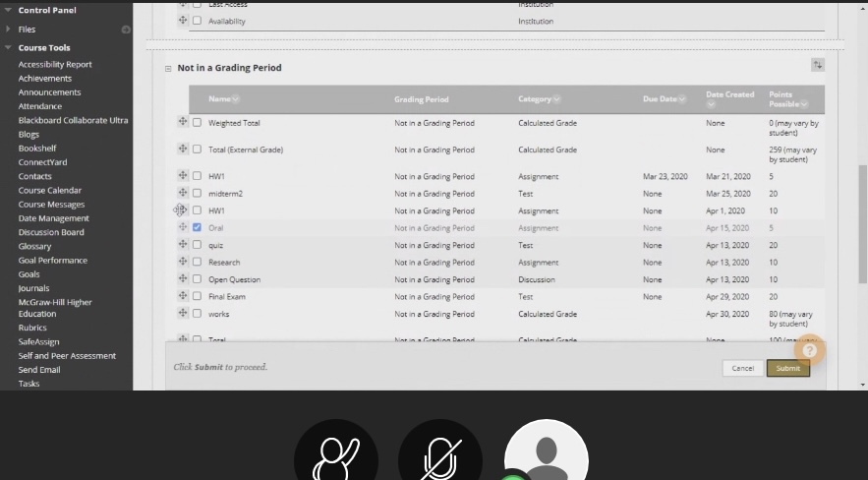Open the orange help question-mark icon
The image size is (868, 480).
point(809,350)
